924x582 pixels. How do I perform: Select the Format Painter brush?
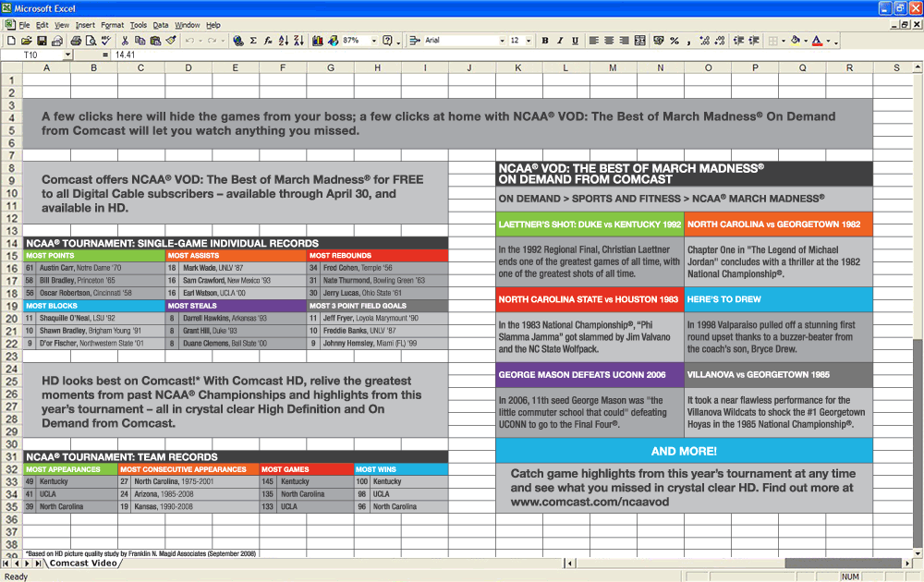coord(171,41)
